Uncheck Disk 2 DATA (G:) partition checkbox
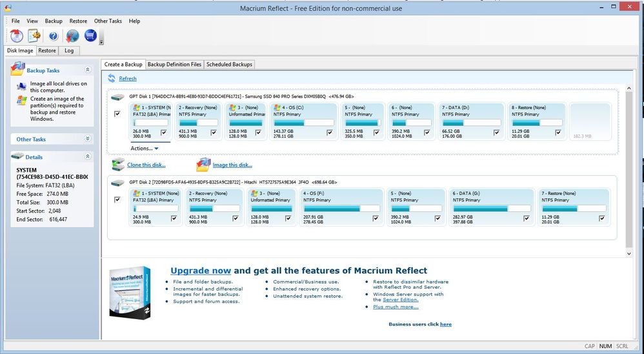644x354 pixels. point(526,218)
